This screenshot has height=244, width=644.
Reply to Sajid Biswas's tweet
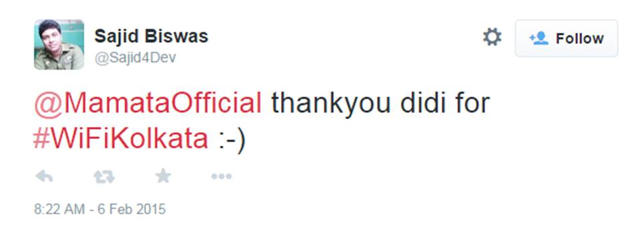(x=44, y=176)
